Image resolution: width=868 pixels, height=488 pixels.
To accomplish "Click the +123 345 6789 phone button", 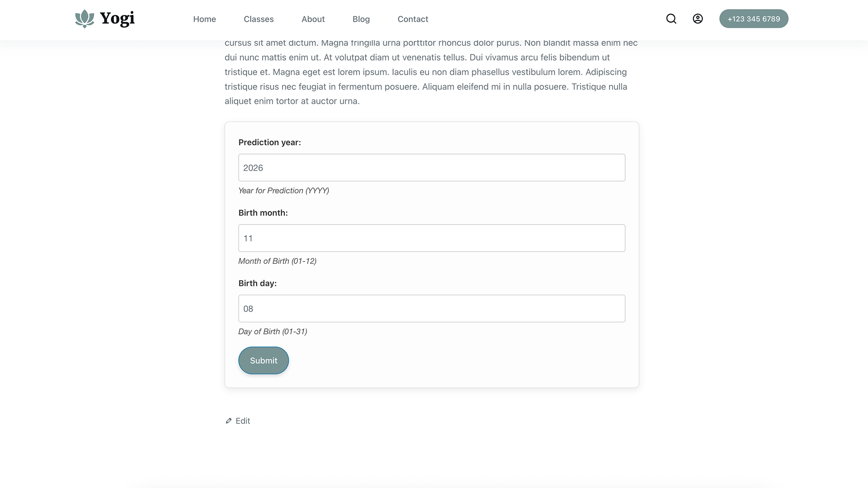I will click(x=754, y=19).
